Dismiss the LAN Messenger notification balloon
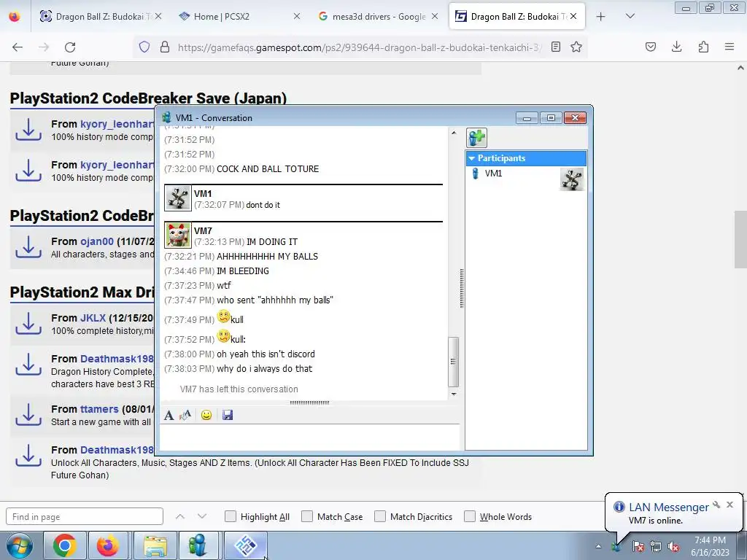747x560 pixels. pos(729,505)
